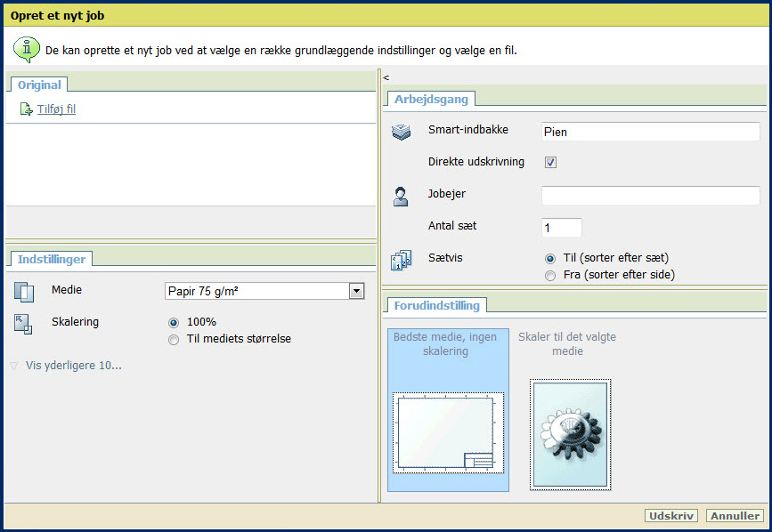
Task: Select Fra (sorter efter side) radio
Action: click(550, 276)
